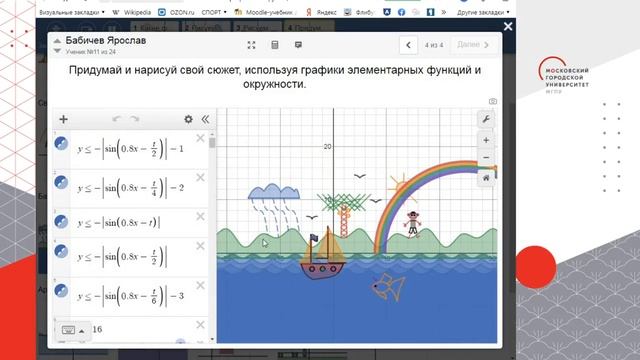The height and width of the screenshot is (360, 640).
Task: Show the on-screen Desmos keyboard
Action: [x=68, y=330]
